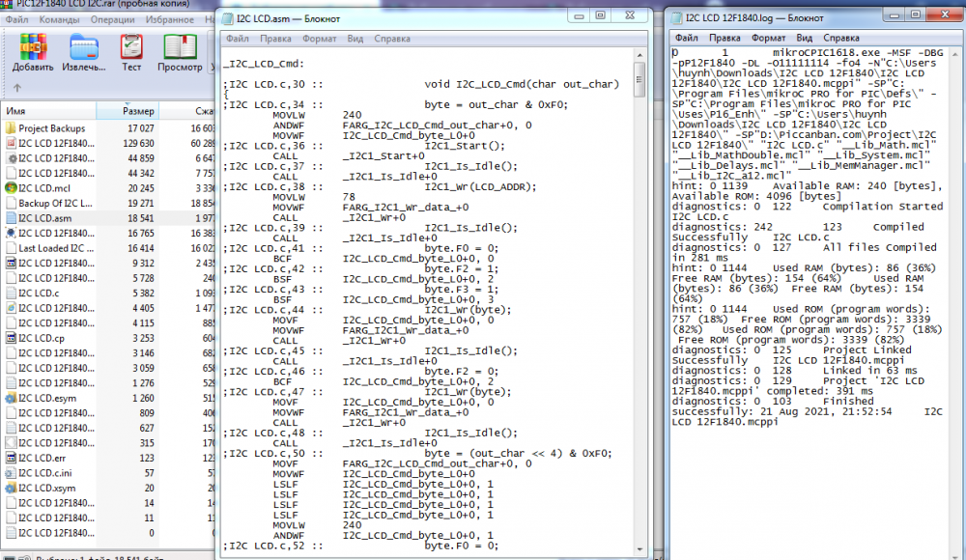Select the Project Backups folder

[51, 128]
